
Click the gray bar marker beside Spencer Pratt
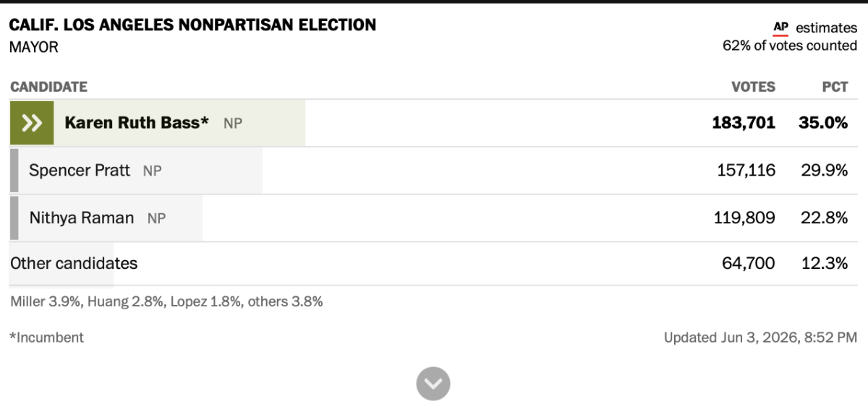pos(14,171)
